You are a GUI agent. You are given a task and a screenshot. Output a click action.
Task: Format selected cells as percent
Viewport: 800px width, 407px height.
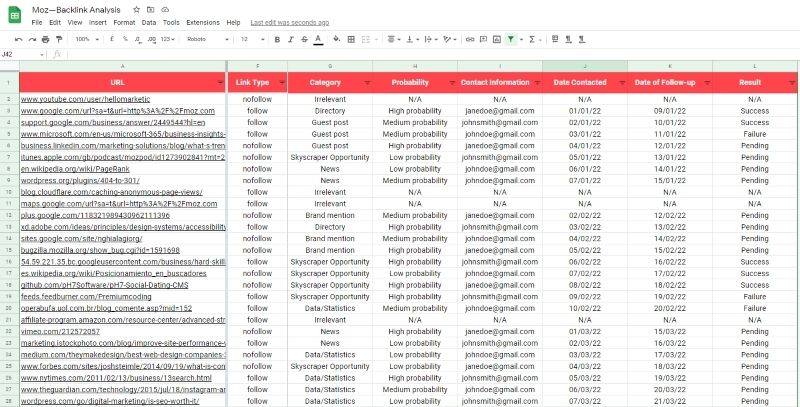click(x=125, y=39)
